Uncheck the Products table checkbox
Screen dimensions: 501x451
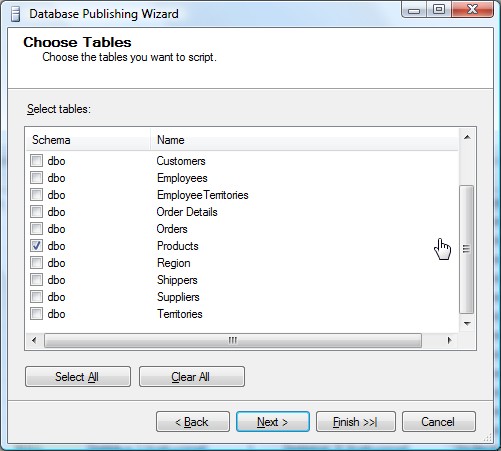point(36,246)
